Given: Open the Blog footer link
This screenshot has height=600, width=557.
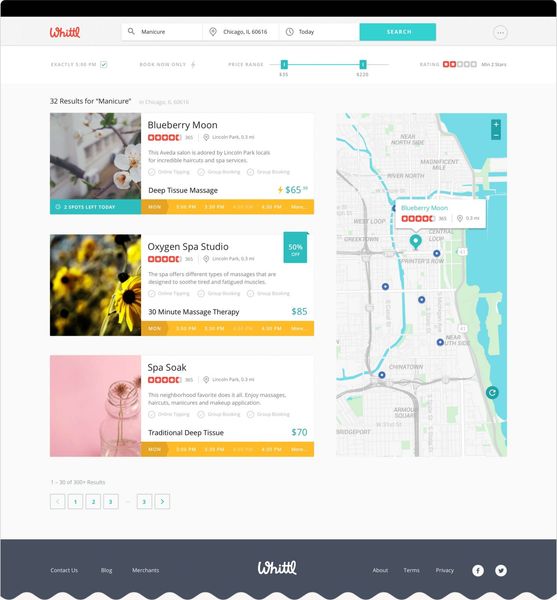Looking at the screenshot, I should (x=106, y=570).
